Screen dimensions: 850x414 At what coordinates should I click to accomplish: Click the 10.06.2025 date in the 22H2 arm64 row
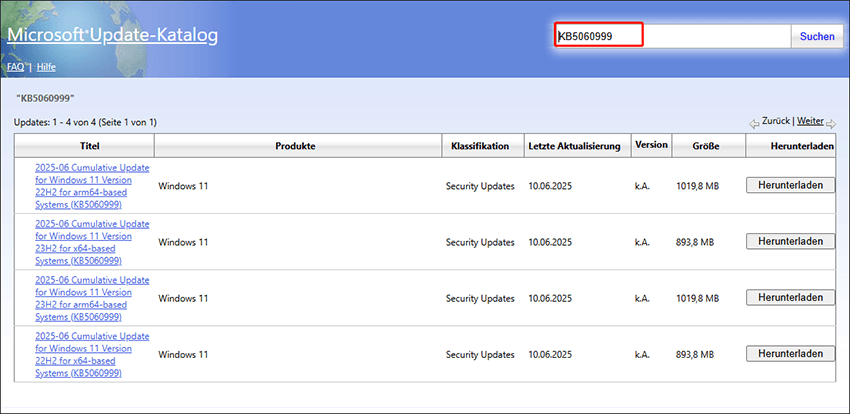(x=550, y=186)
